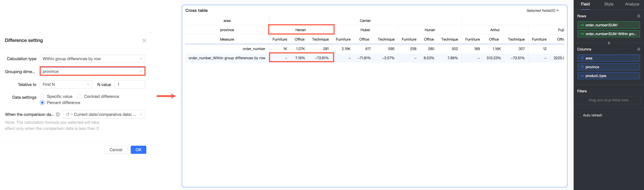Viewport: 644px width, 190px height.
Task: Click the info icon beside comparison data label
Action: [x=58, y=115]
